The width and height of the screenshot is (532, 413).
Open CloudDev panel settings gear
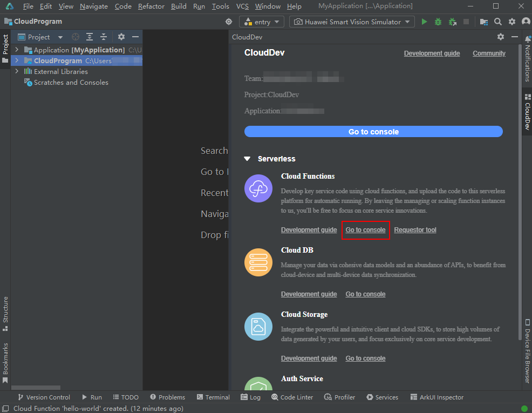point(501,37)
